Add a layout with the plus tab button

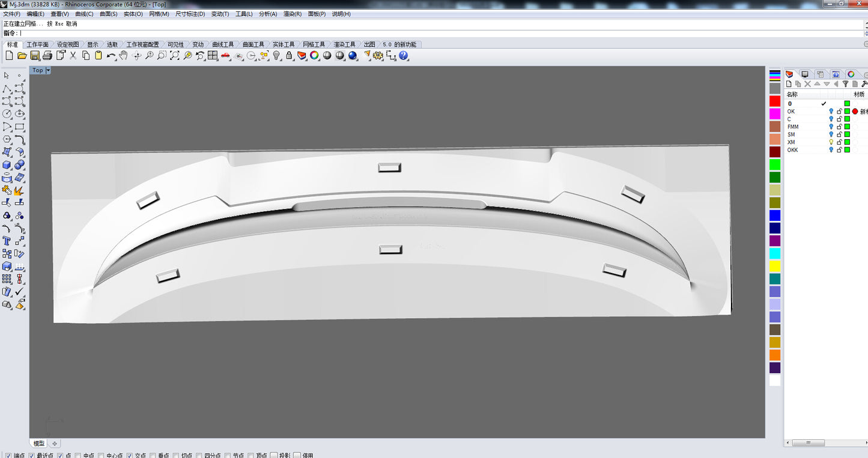click(x=54, y=444)
